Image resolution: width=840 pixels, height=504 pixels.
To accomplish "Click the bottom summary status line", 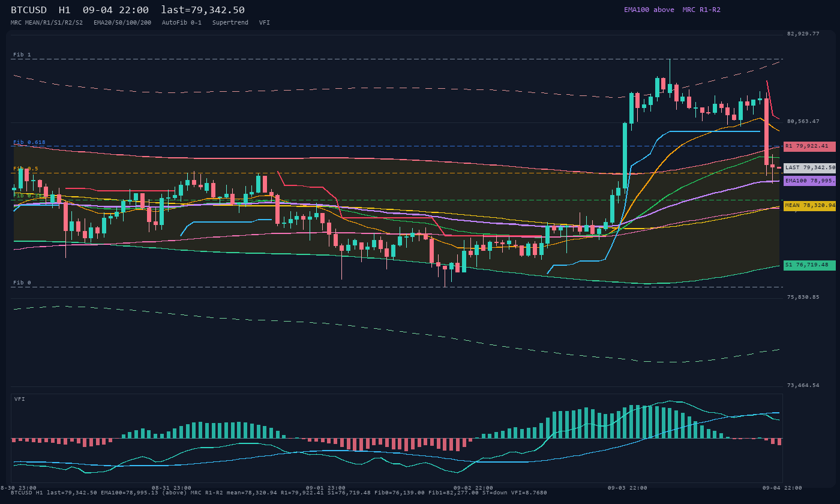I will coord(279,493).
